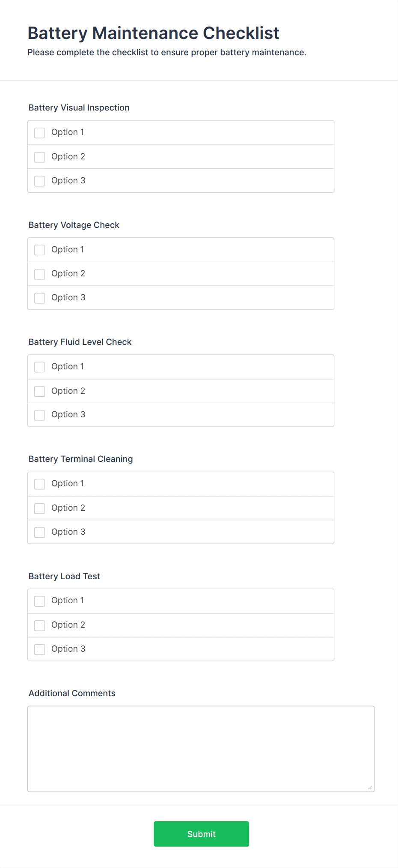Image resolution: width=398 pixels, height=868 pixels.
Task: Enable Option 1 under Battery Voltage Check
Action: [40, 250]
